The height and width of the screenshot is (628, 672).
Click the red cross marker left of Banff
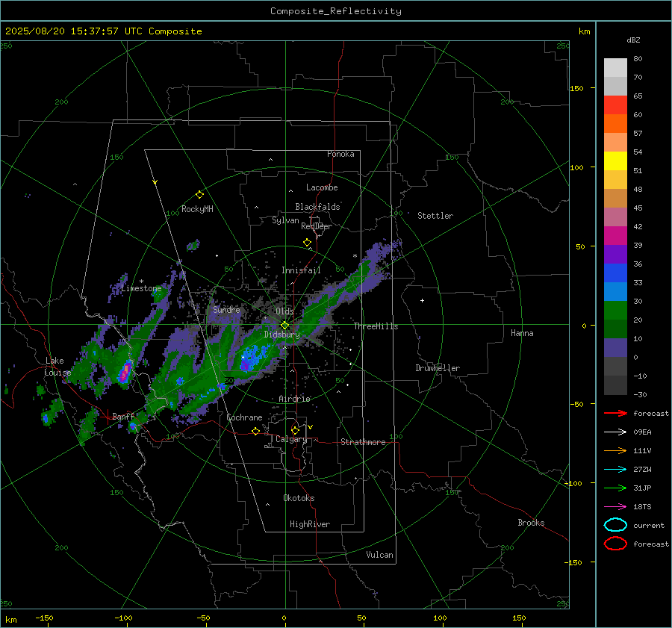(107, 417)
